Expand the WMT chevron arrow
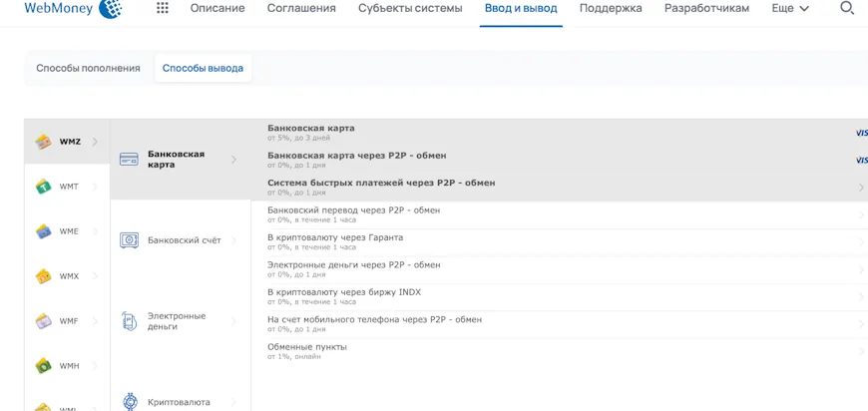The image size is (868, 411). pyautogui.click(x=95, y=187)
